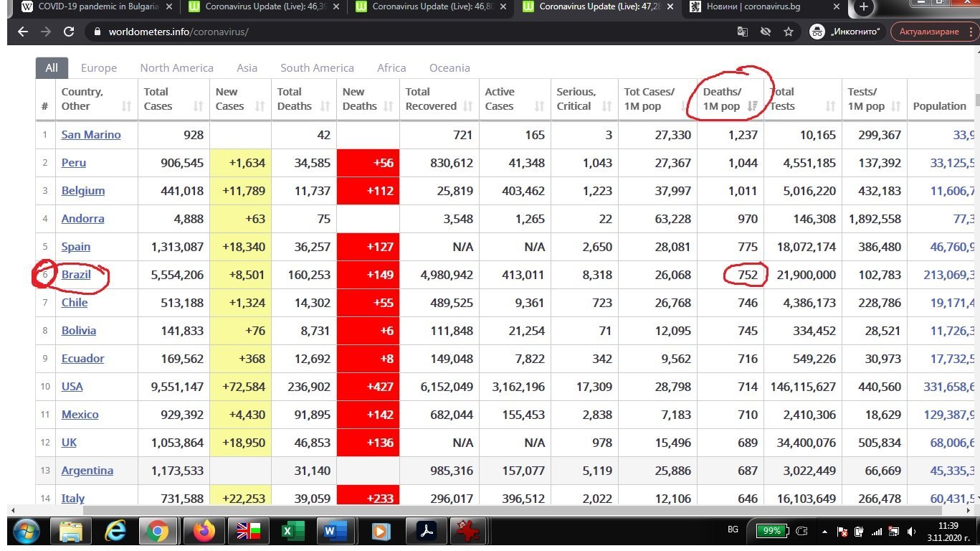Image resolution: width=980 pixels, height=551 pixels.
Task: Launch Firefox from the taskbar
Action: point(204,532)
